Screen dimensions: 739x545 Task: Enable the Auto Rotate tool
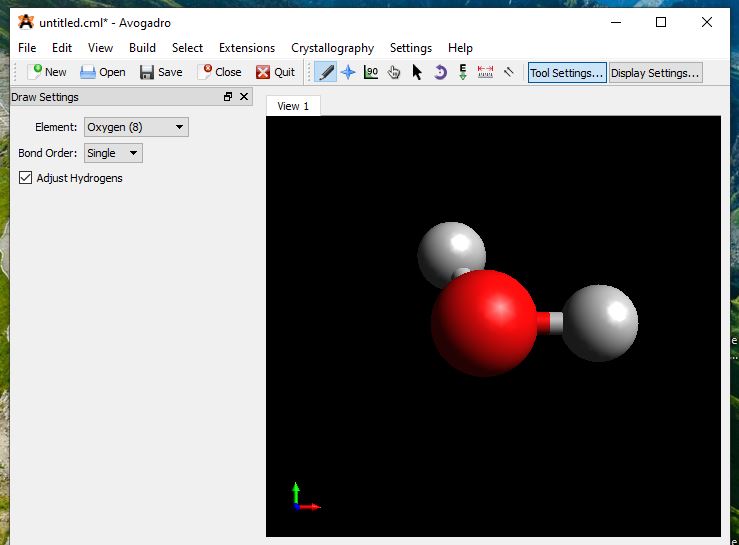pyautogui.click(x=440, y=72)
